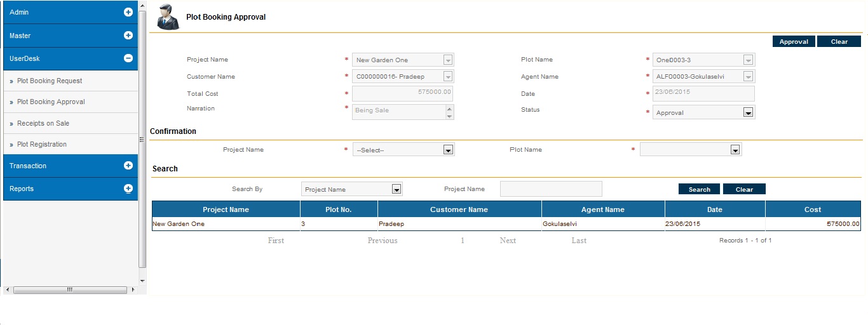Click the Project Name search text field
The width and height of the screenshot is (868, 325).
(x=551, y=189)
